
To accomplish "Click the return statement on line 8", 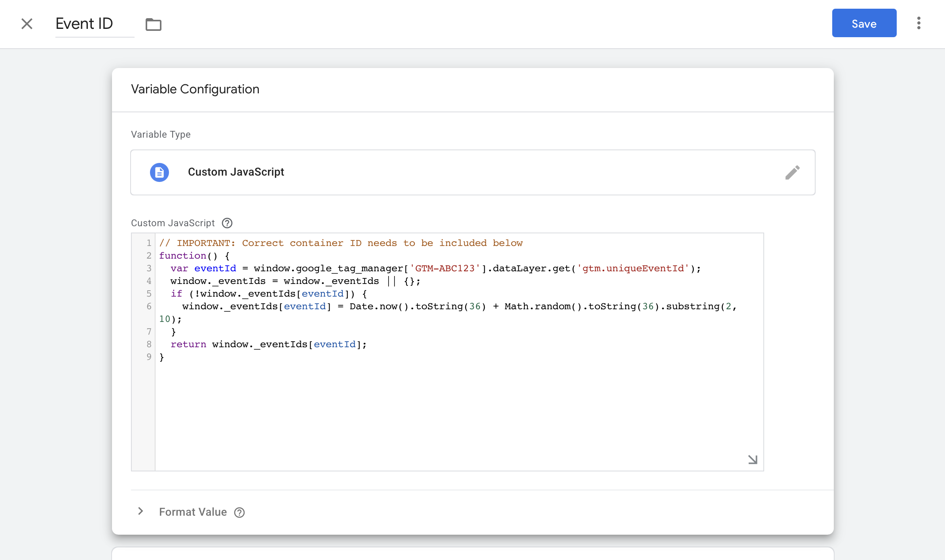I will [188, 344].
